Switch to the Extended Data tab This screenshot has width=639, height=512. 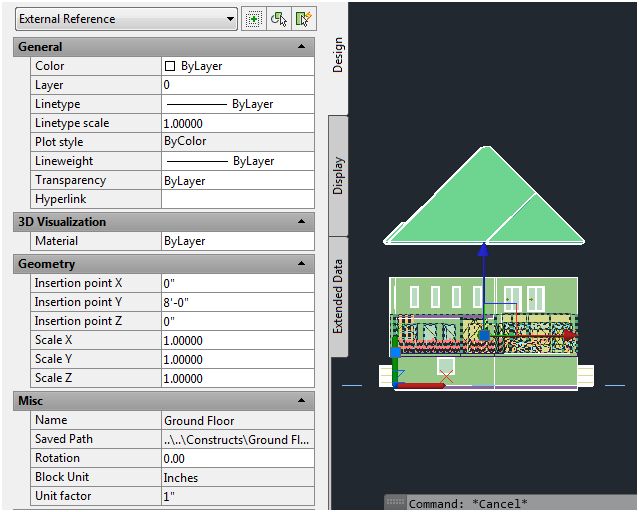pos(338,296)
